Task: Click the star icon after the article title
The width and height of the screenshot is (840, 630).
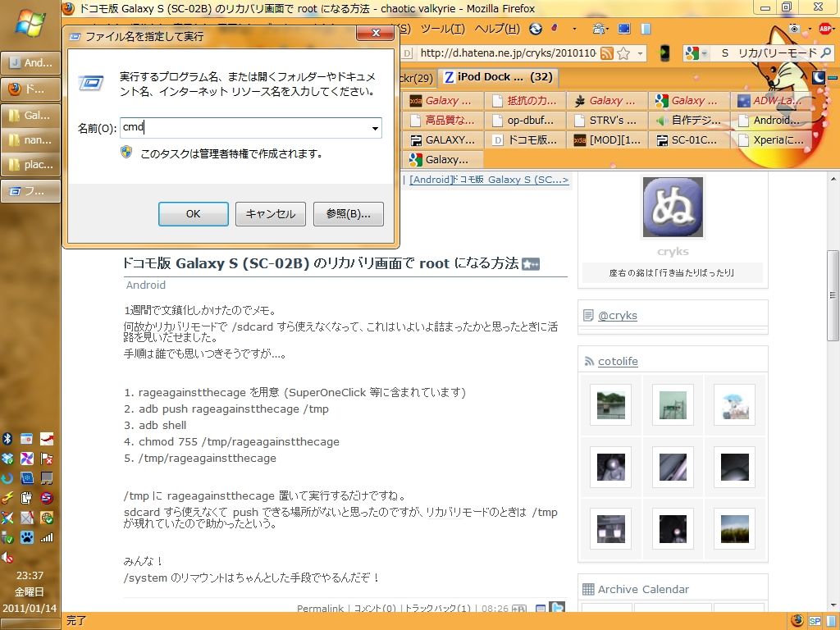Action: coord(531,264)
